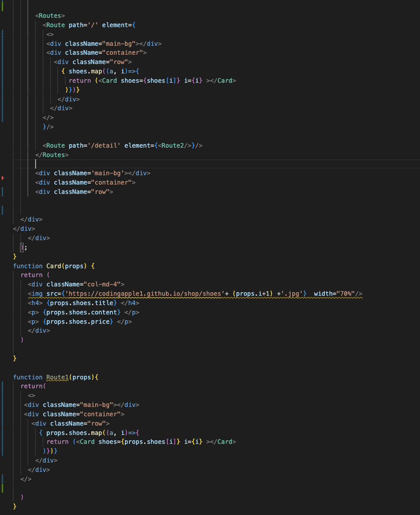Click the closing </Routes> tag
This screenshot has height=515, width=420.
52,155
